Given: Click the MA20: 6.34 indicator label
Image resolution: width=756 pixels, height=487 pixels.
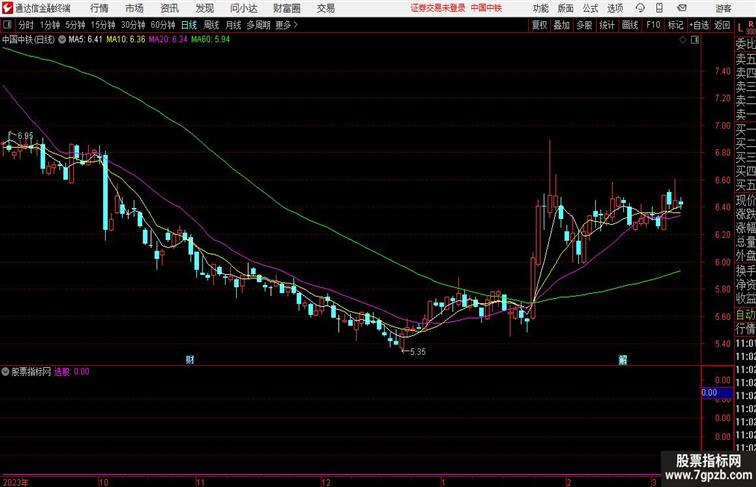Looking at the screenshot, I should [x=168, y=40].
